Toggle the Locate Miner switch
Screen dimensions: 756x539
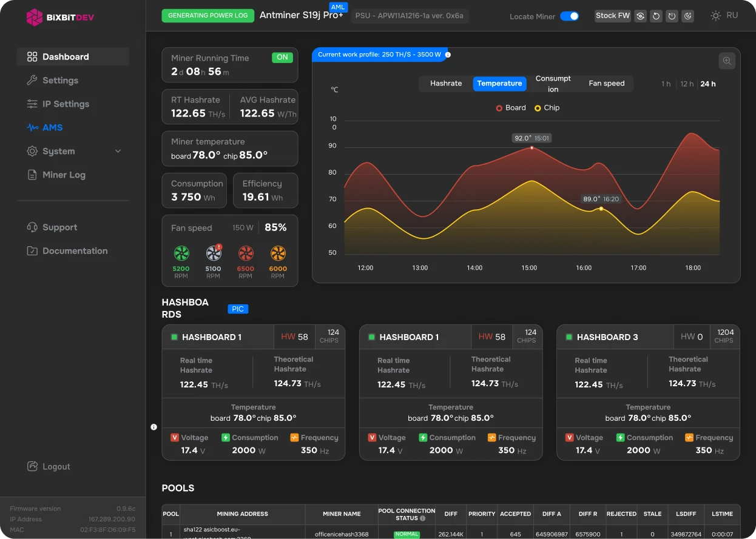tap(569, 16)
